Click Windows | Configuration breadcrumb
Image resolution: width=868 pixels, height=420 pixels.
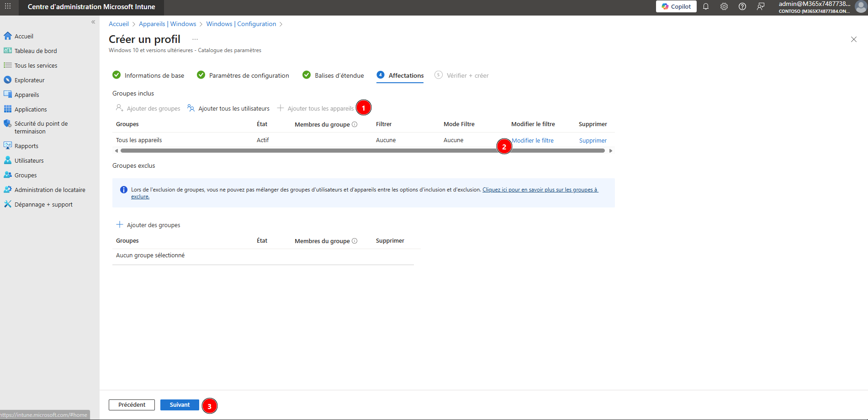click(241, 24)
